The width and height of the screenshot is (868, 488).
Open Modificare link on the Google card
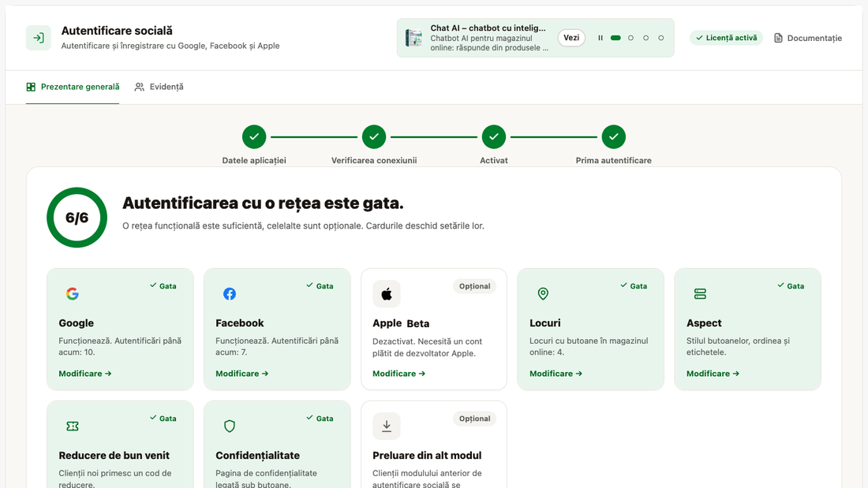pos(85,374)
